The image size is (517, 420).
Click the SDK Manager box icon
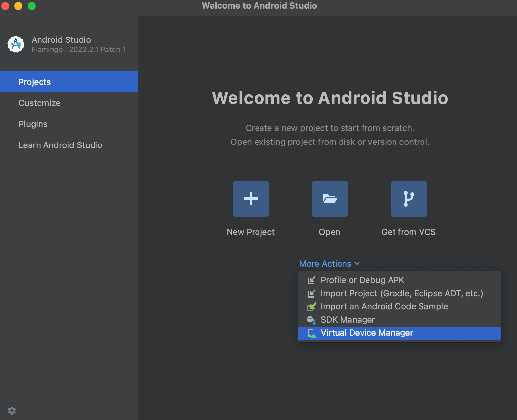[x=311, y=320]
